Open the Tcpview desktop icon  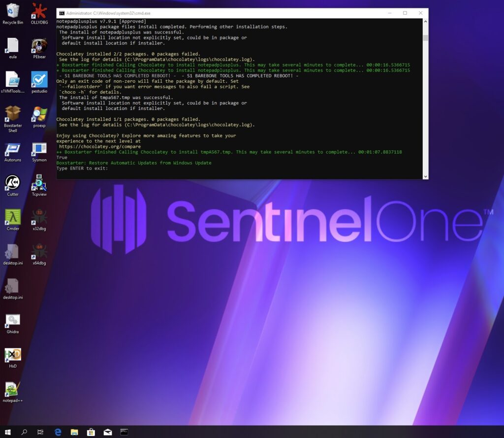[x=39, y=183]
